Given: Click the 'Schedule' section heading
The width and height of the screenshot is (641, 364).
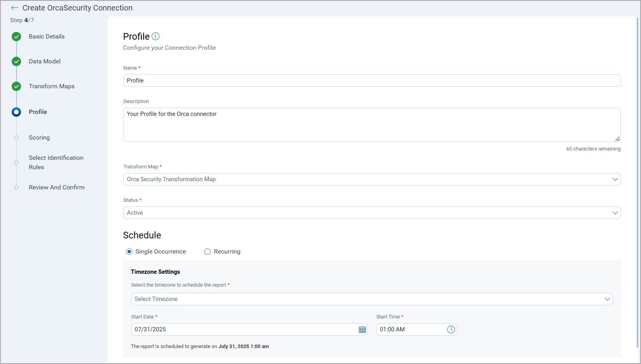Looking at the screenshot, I should click(142, 235).
